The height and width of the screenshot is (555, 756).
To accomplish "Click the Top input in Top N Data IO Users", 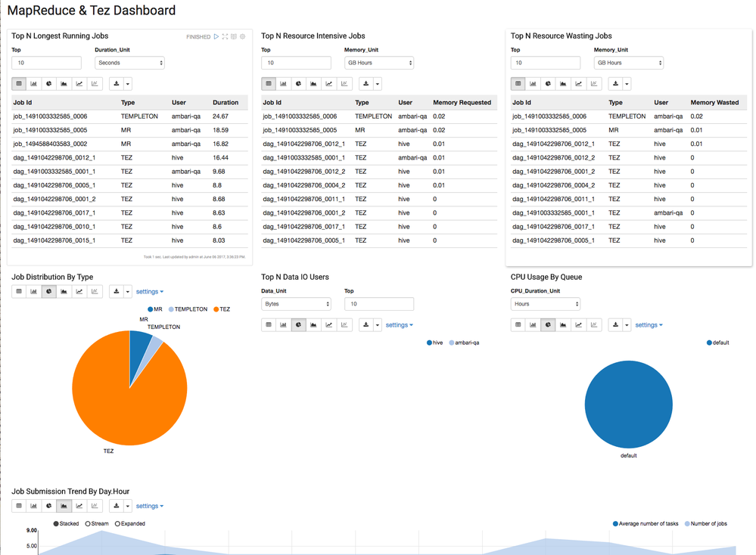I will pos(379,304).
